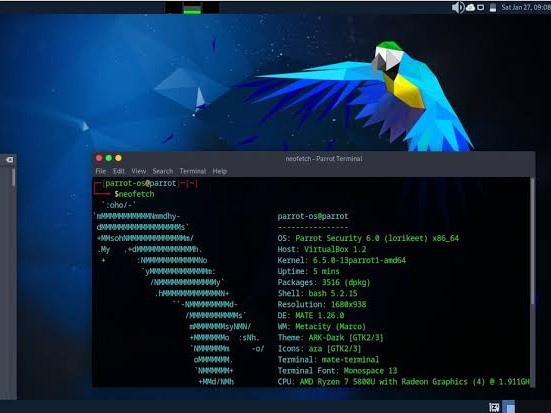The image size is (551, 413).
Task: Open the Edit menu in Parrot Terminal
Action: (x=118, y=171)
